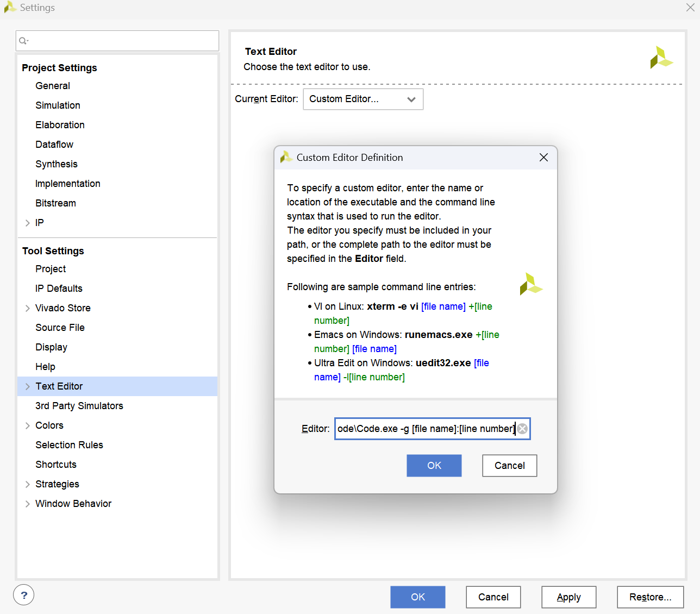Select Synthesis in Project Settings
This screenshot has height=614, width=700.
pos(57,164)
